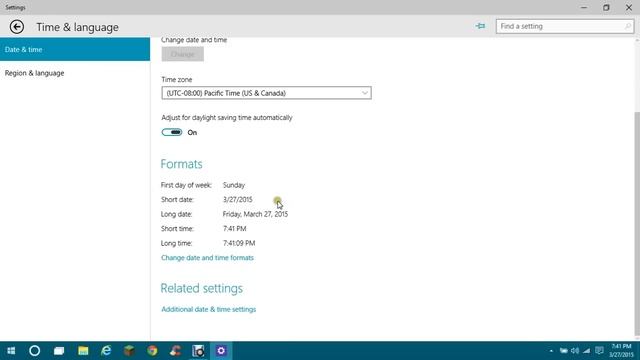The height and width of the screenshot is (360, 640).
Task: Toggle daylight saving time adjustment off
Action: (172, 132)
